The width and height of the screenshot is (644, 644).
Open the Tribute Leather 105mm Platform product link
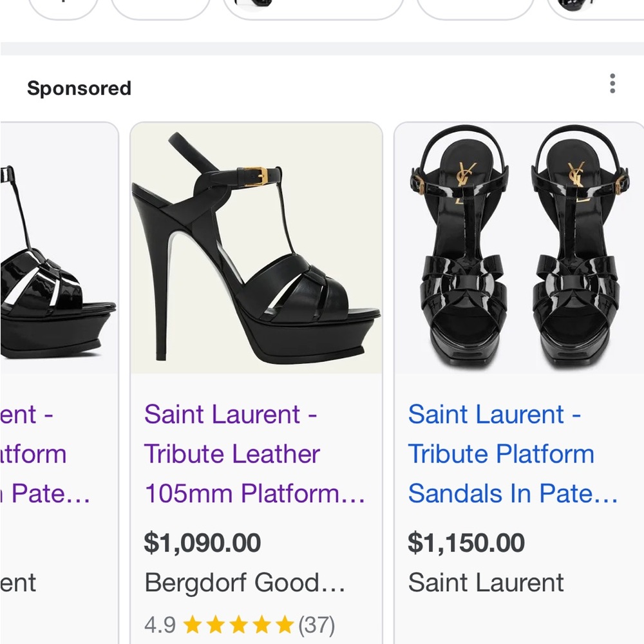pyautogui.click(x=256, y=453)
